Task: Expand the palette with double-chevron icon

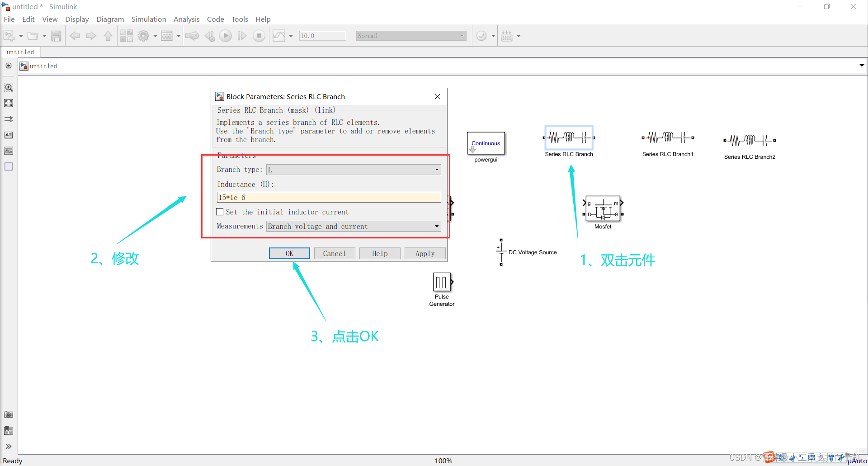Action: 9,446
